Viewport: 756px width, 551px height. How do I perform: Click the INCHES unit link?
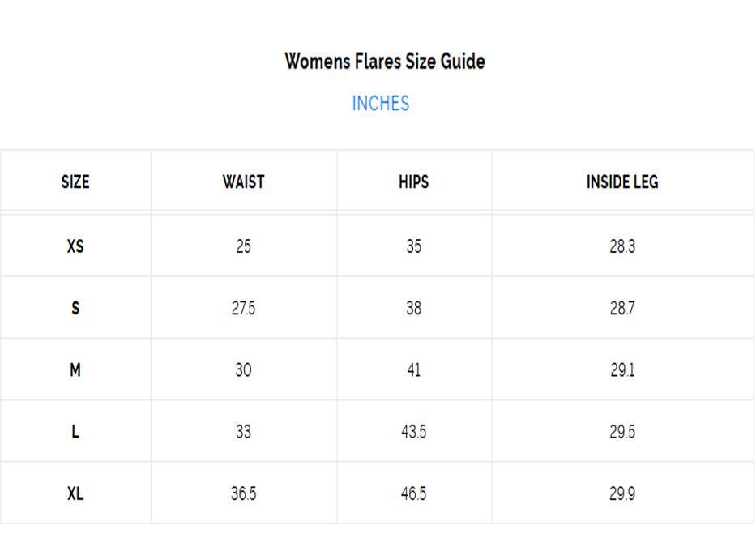(x=380, y=104)
